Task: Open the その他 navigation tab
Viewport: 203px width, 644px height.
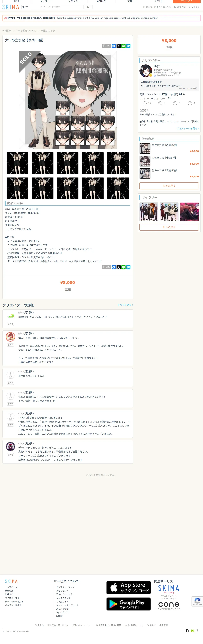Action: tap(158, 1)
